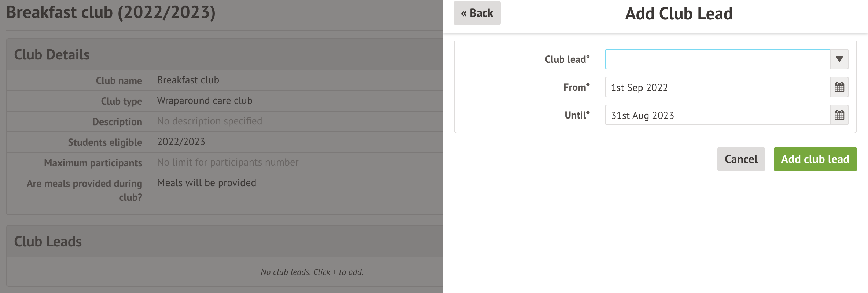The width and height of the screenshot is (868, 293).
Task: Click the Add Club Lead panel heading
Action: click(678, 14)
